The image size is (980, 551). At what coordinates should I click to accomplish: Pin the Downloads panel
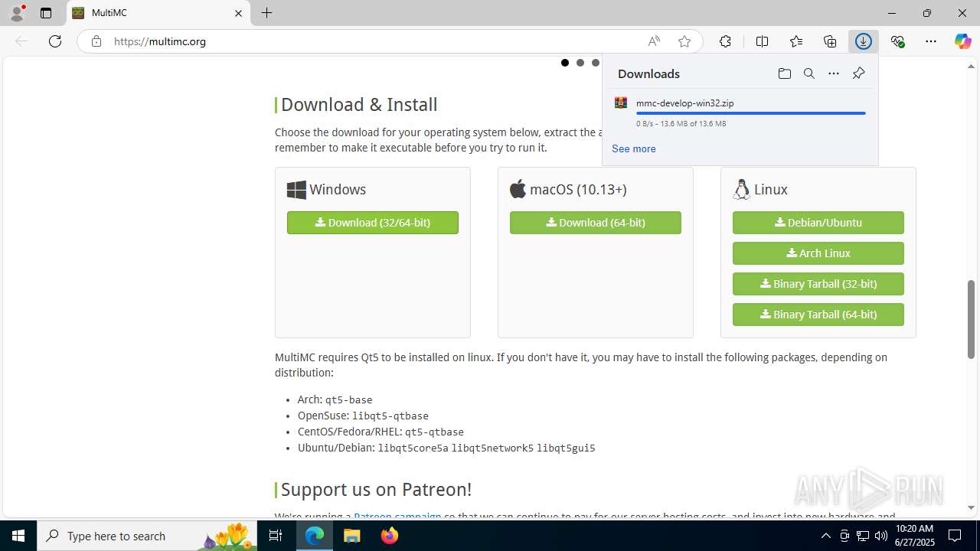click(858, 73)
